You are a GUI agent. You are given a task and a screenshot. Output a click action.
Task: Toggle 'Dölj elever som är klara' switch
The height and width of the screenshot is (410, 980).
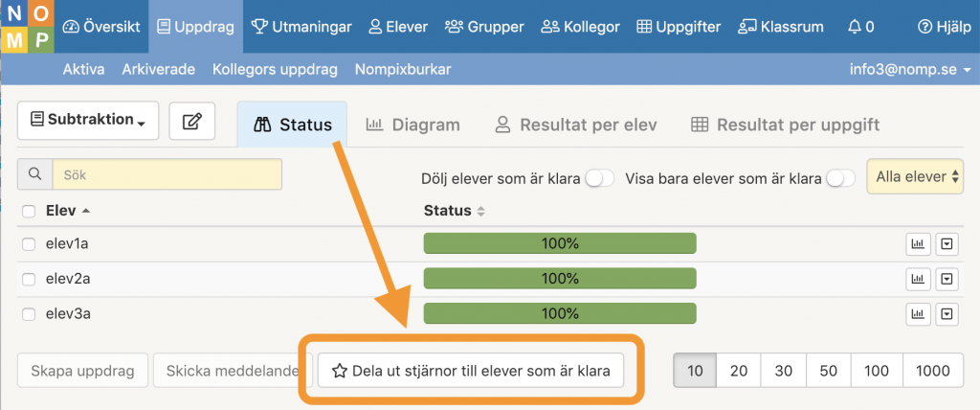pos(599,178)
